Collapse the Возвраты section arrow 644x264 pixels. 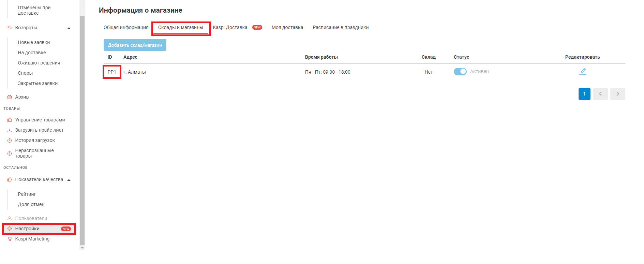[69, 28]
